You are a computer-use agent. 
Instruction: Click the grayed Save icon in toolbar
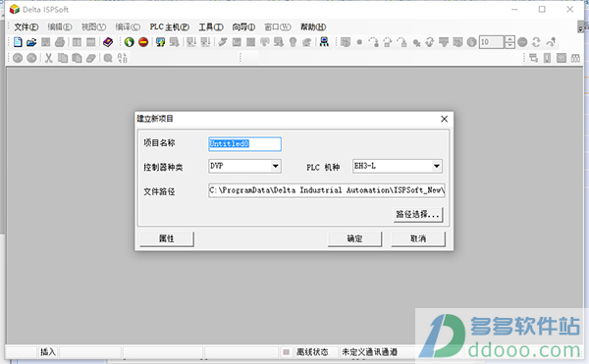(46, 42)
